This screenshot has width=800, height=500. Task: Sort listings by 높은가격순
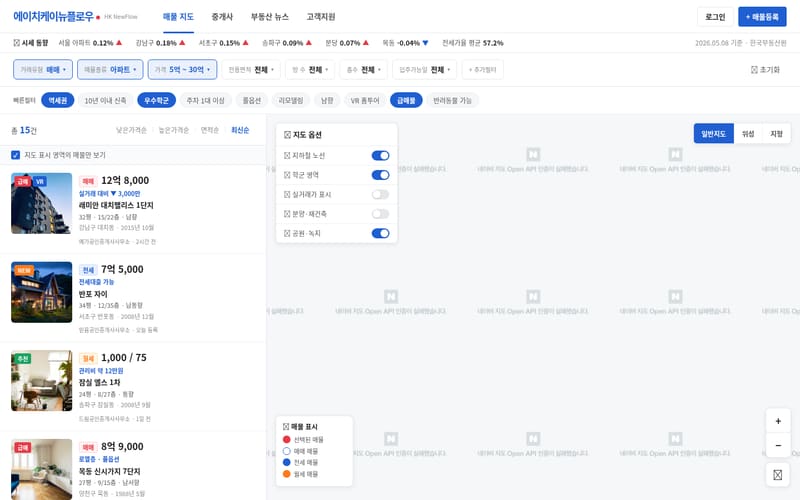pos(173,130)
